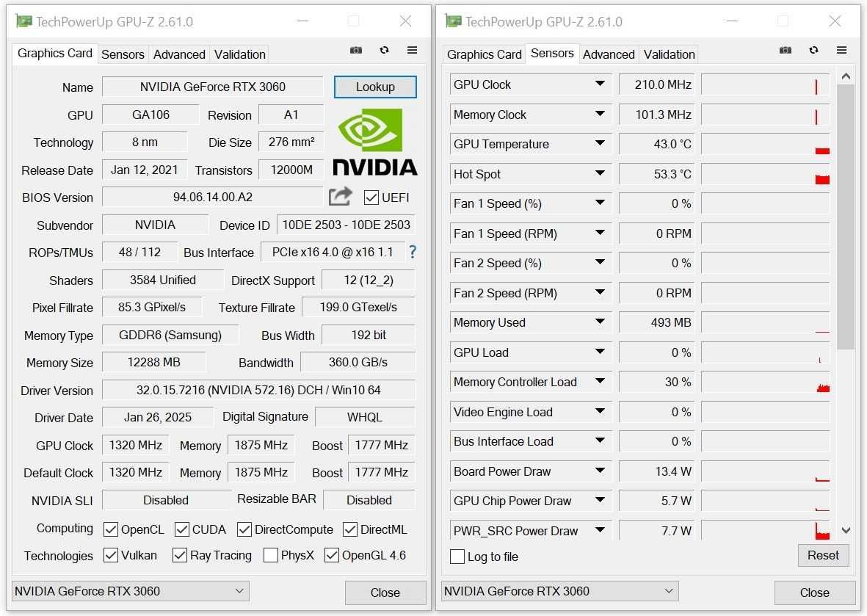Click the GPU-Z app icon in the left window title bar

tap(23, 21)
